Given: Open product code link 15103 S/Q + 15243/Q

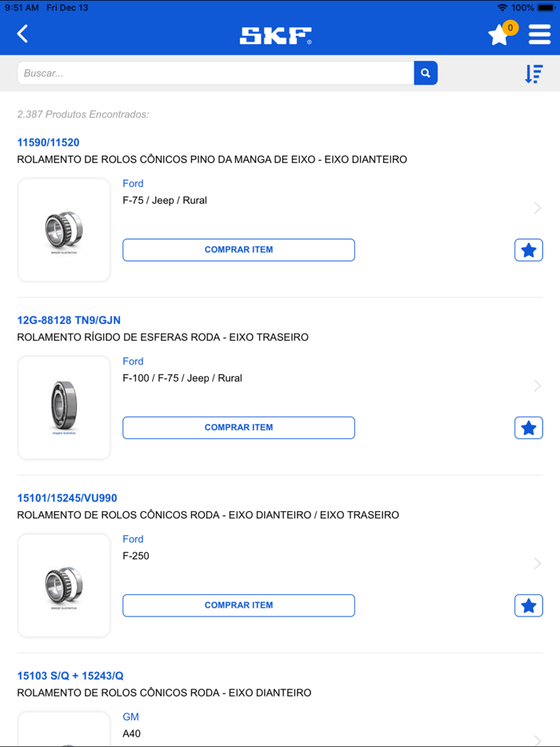Looking at the screenshot, I should [x=70, y=676].
